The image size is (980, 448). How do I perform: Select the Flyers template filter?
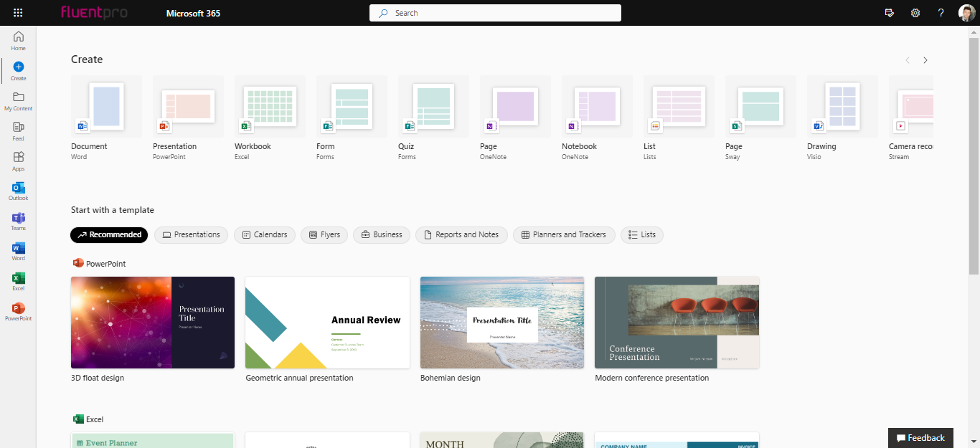pyautogui.click(x=324, y=234)
